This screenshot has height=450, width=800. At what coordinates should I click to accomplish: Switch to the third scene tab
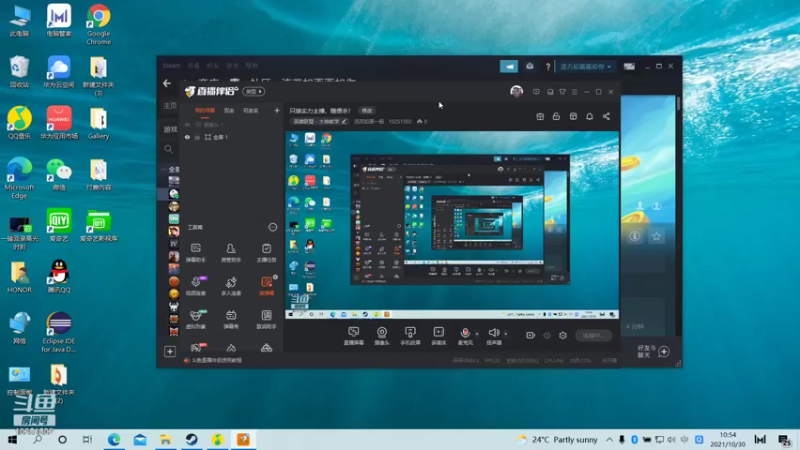coord(251,110)
